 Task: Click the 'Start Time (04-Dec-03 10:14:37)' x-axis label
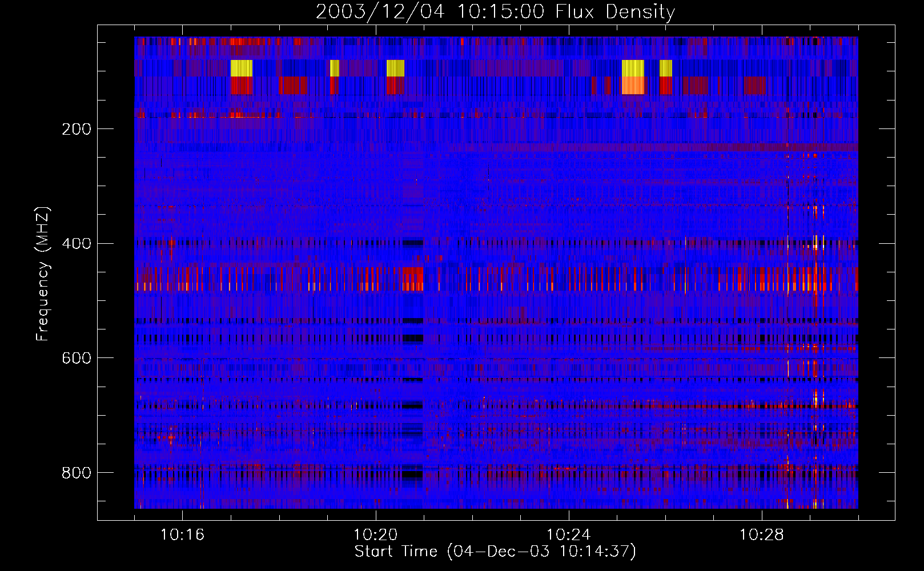point(495,552)
